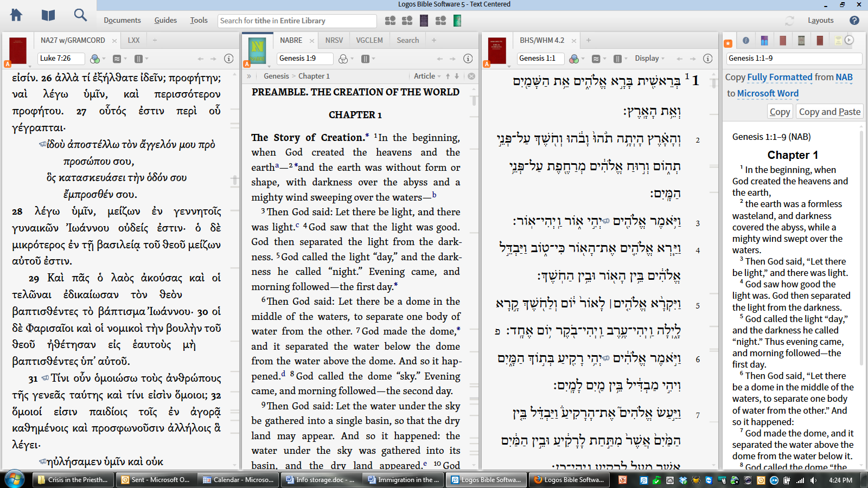Close the NA27 w/GRAMCORD tab
Screen dimensions: 868x488
tap(114, 41)
